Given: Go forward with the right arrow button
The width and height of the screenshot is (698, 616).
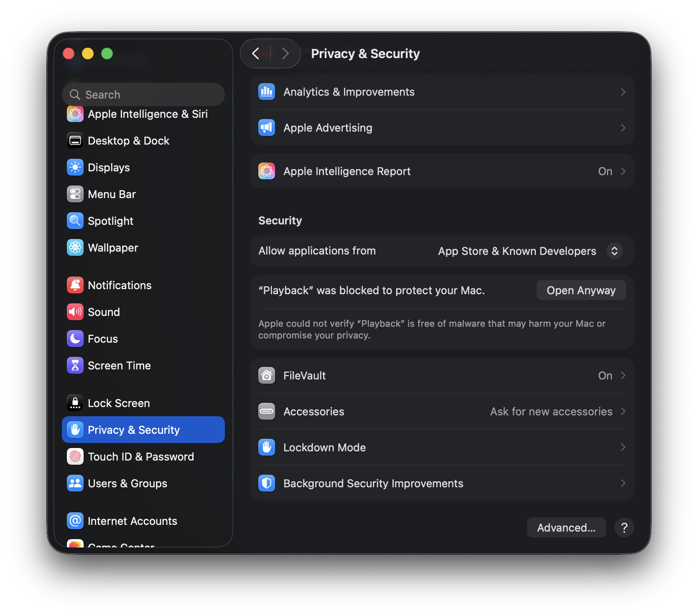Looking at the screenshot, I should 285,53.
